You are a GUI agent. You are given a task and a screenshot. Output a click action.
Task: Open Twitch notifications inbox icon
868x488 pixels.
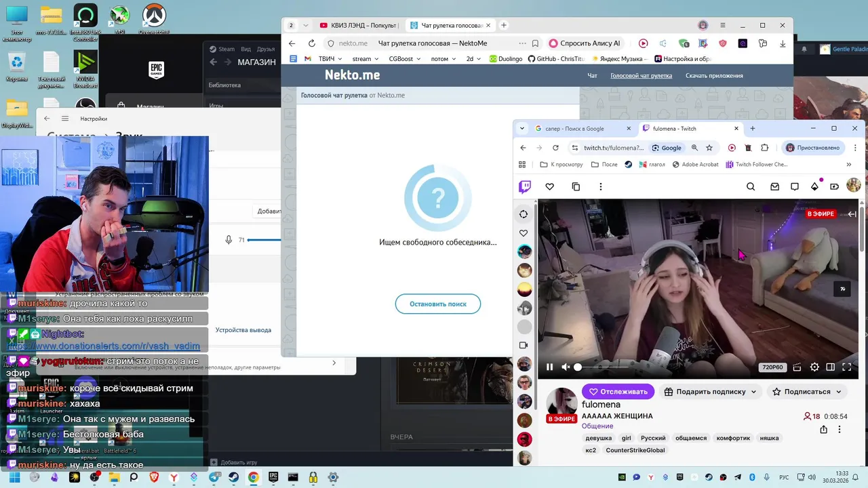click(774, 186)
